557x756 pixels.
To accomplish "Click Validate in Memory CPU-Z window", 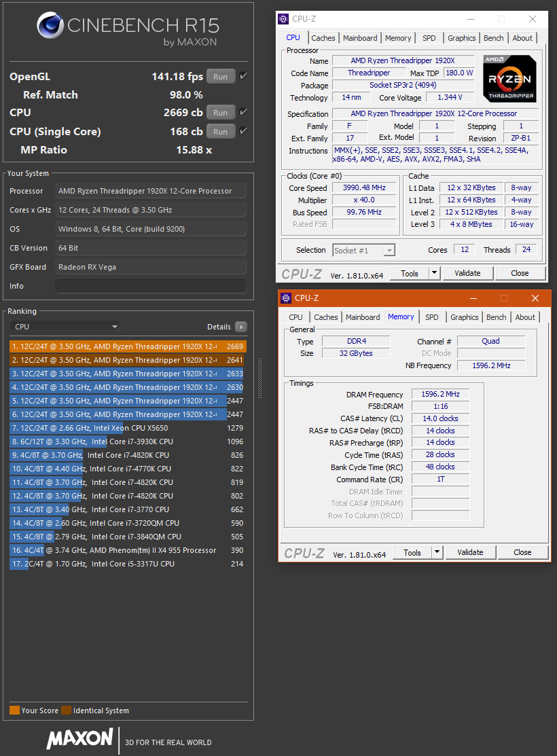I will click(470, 552).
